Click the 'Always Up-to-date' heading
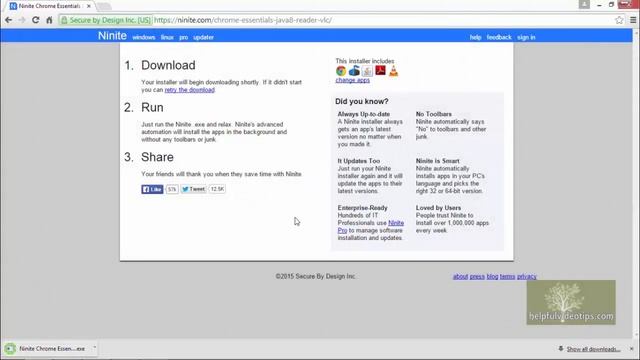The width and height of the screenshot is (640, 360). pos(364,114)
